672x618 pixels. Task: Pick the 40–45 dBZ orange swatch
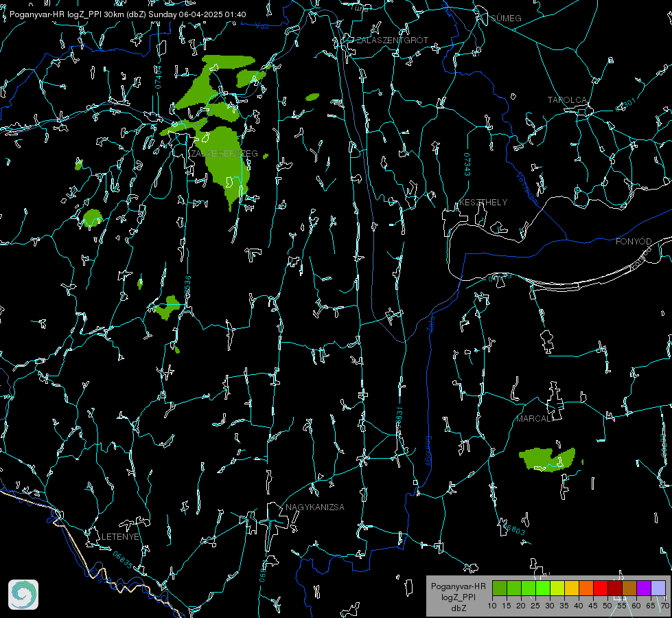[586, 588]
